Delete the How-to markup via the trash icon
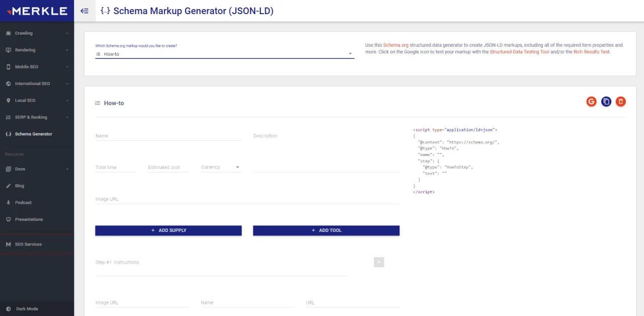The height and width of the screenshot is (316, 644). click(620, 102)
